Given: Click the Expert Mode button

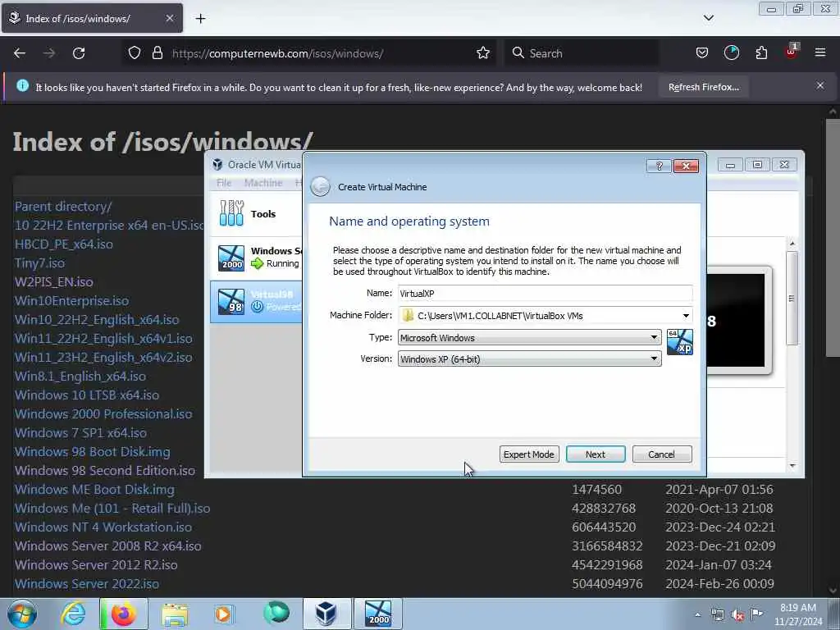Looking at the screenshot, I should [529, 454].
